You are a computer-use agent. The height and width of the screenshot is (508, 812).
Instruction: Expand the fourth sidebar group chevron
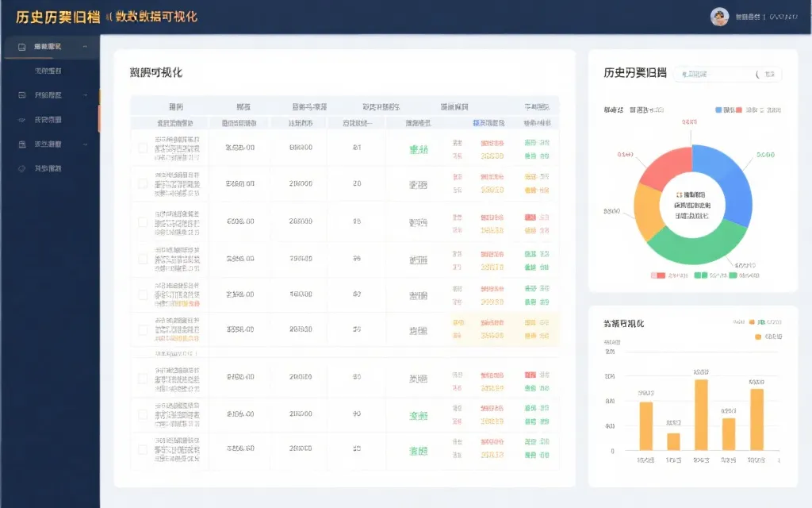point(86,144)
